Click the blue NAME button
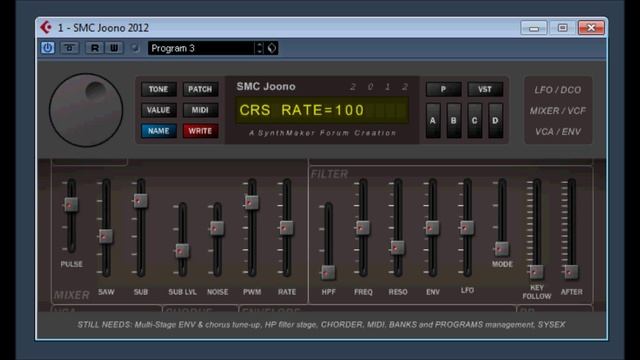Screen dimensions: 640x360 tap(158, 131)
